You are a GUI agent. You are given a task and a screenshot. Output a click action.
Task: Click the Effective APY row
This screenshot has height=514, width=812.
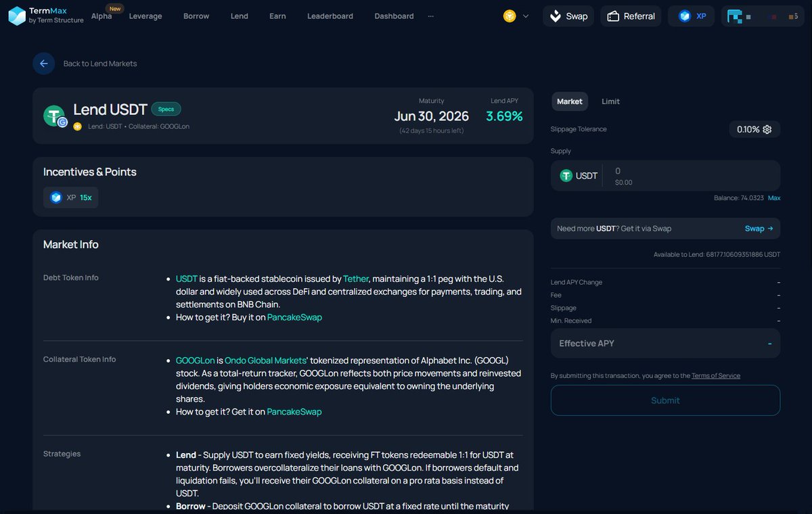665,344
